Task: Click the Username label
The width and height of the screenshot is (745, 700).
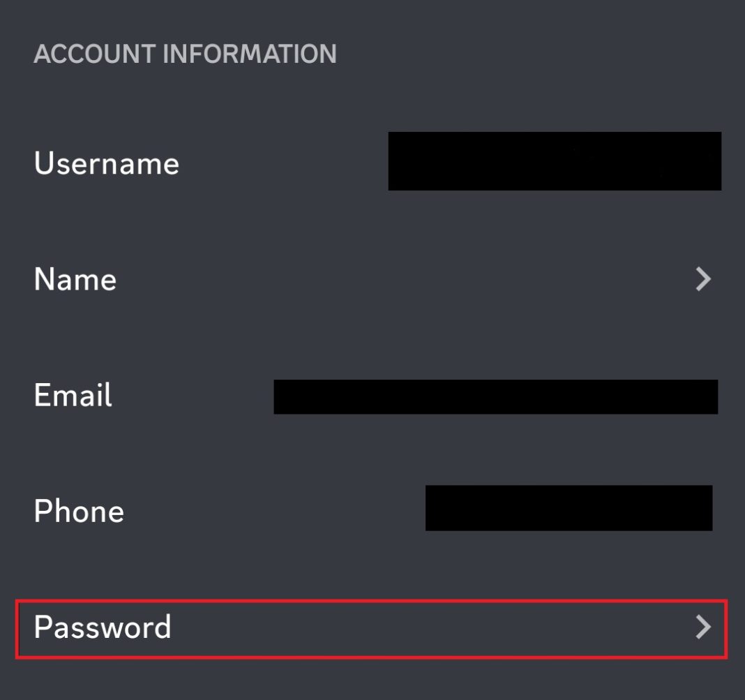Action: pyautogui.click(x=105, y=163)
